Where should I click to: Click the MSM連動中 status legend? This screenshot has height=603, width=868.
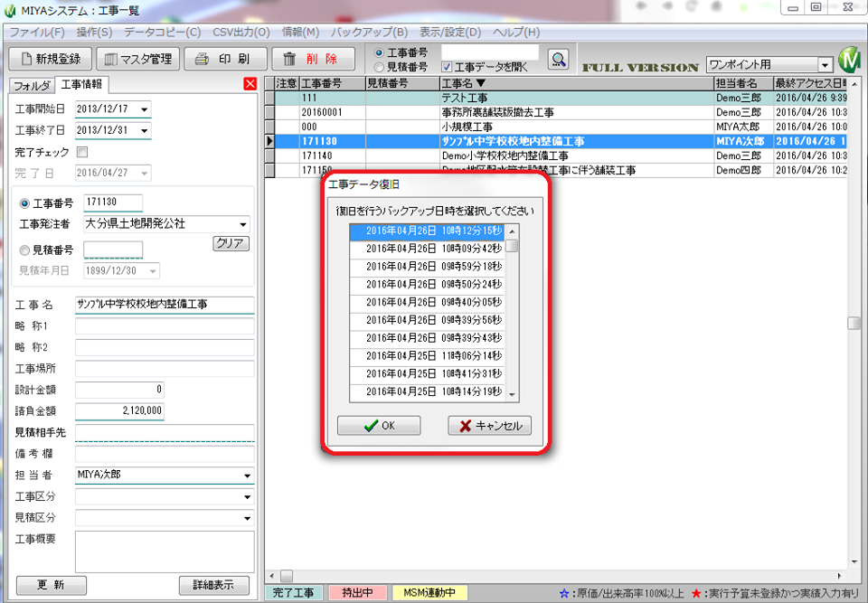coord(429,592)
